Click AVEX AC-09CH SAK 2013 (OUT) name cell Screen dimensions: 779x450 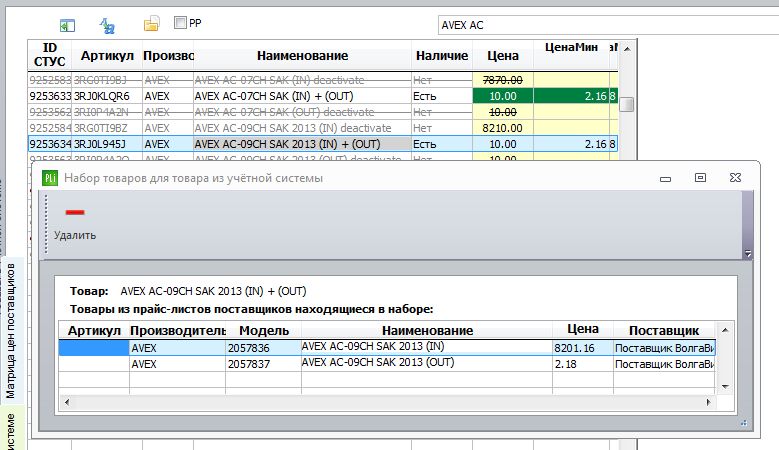click(x=426, y=364)
